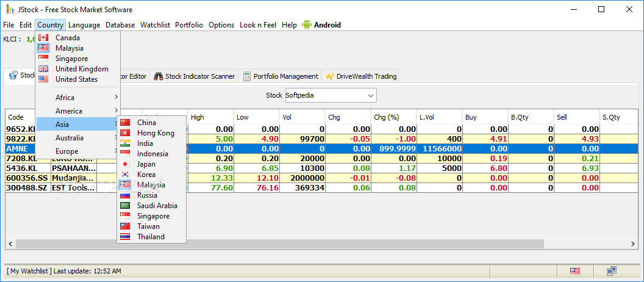
Task: Open the Look n Feel menu
Action: [258, 24]
